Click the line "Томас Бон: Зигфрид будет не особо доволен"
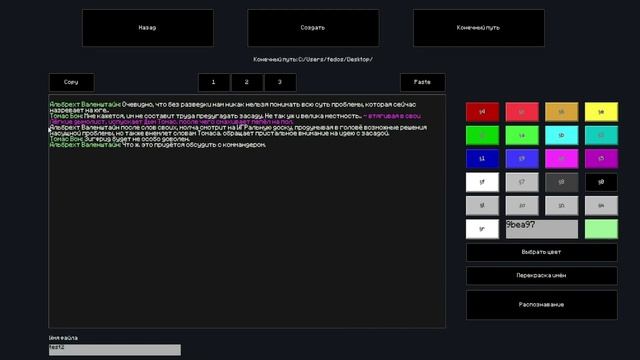640x360 pixels. 120,139
